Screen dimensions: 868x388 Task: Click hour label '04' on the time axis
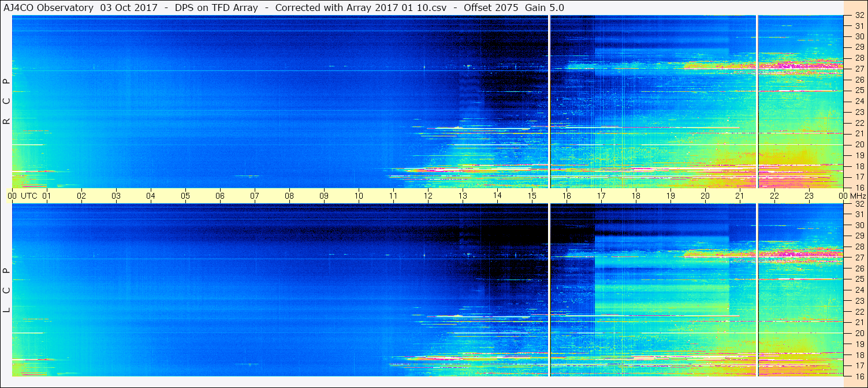pyautogui.click(x=151, y=196)
